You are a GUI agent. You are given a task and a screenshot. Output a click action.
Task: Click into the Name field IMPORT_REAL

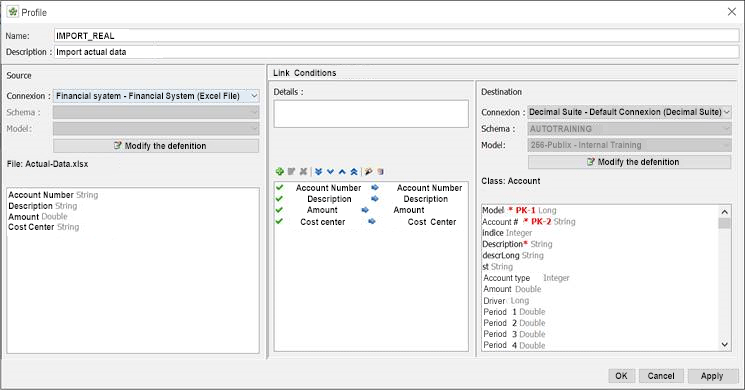397,36
